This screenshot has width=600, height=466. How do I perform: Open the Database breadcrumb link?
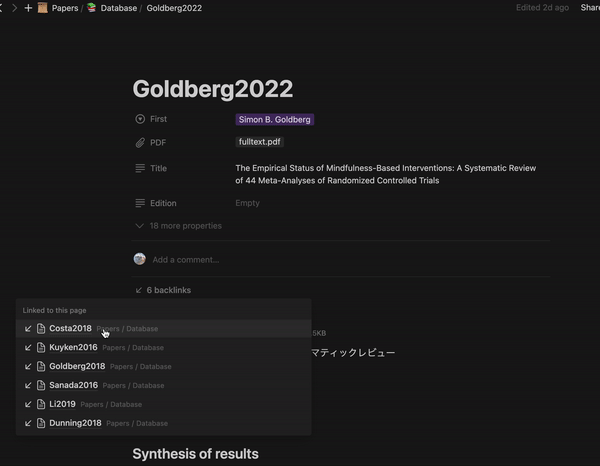click(x=118, y=8)
